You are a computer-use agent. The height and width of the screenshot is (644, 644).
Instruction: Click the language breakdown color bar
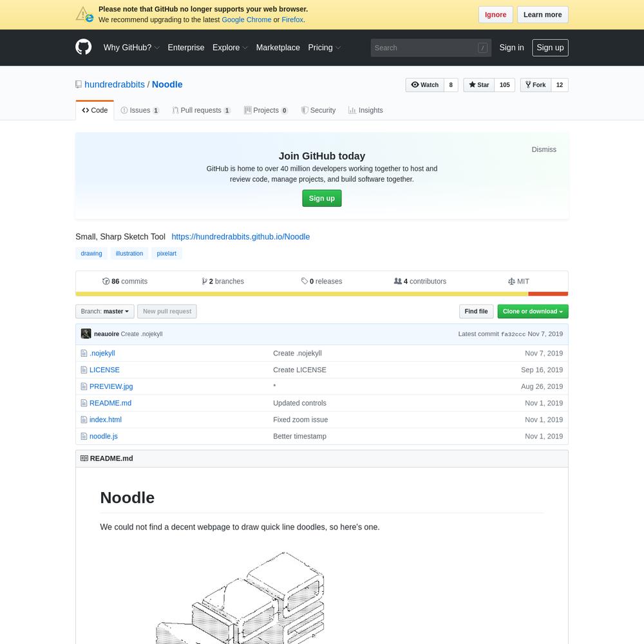pos(321,294)
